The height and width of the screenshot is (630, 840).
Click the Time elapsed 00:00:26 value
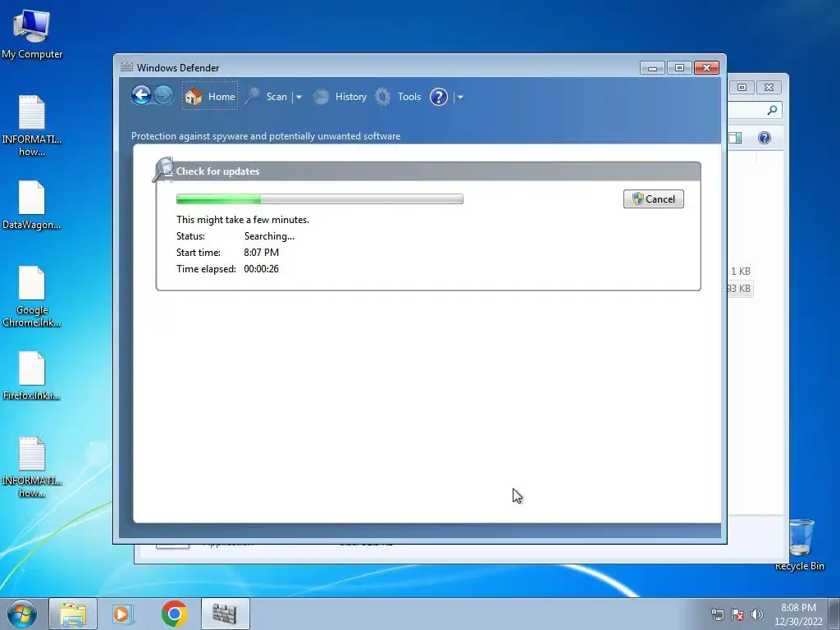click(x=262, y=269)
